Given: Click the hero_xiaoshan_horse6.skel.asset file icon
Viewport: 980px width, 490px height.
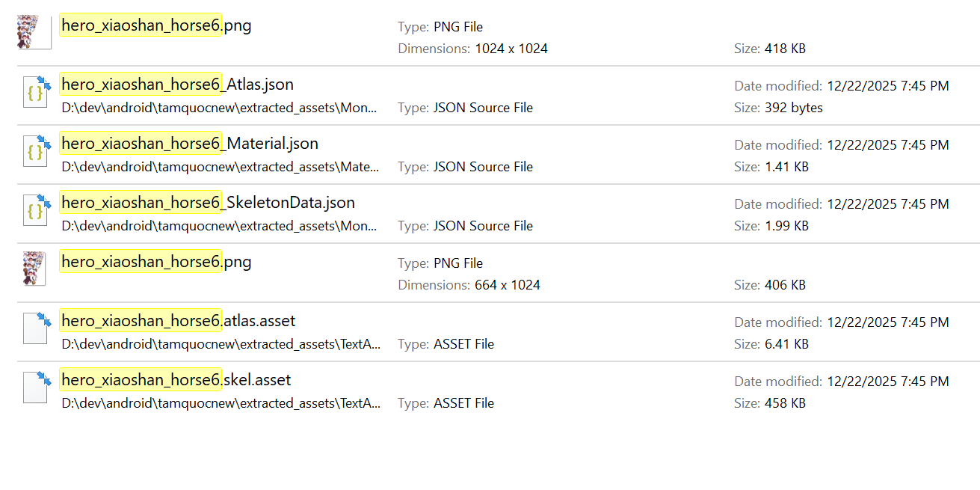Looking at the screenshot, I should tap(36, 387).
